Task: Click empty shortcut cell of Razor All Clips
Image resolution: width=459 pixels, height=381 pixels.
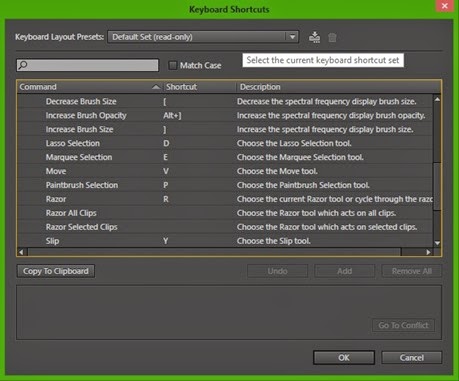Action: coord(199,213)
